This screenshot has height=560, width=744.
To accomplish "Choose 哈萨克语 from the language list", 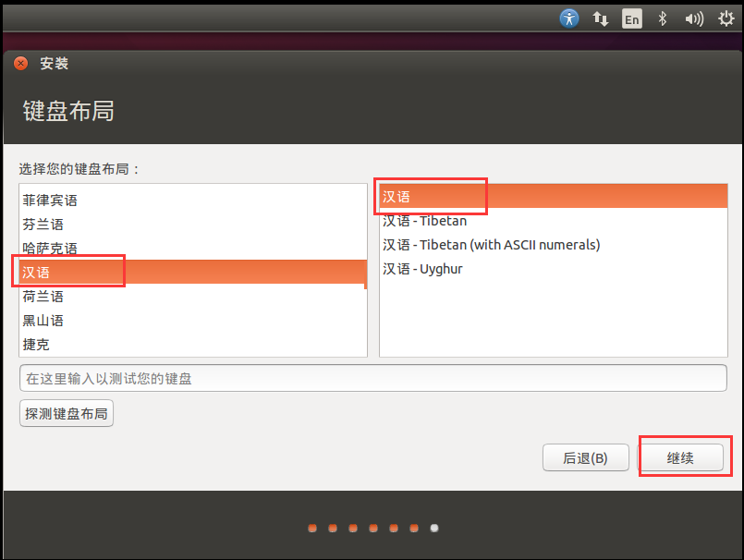I will click(192, 248).
